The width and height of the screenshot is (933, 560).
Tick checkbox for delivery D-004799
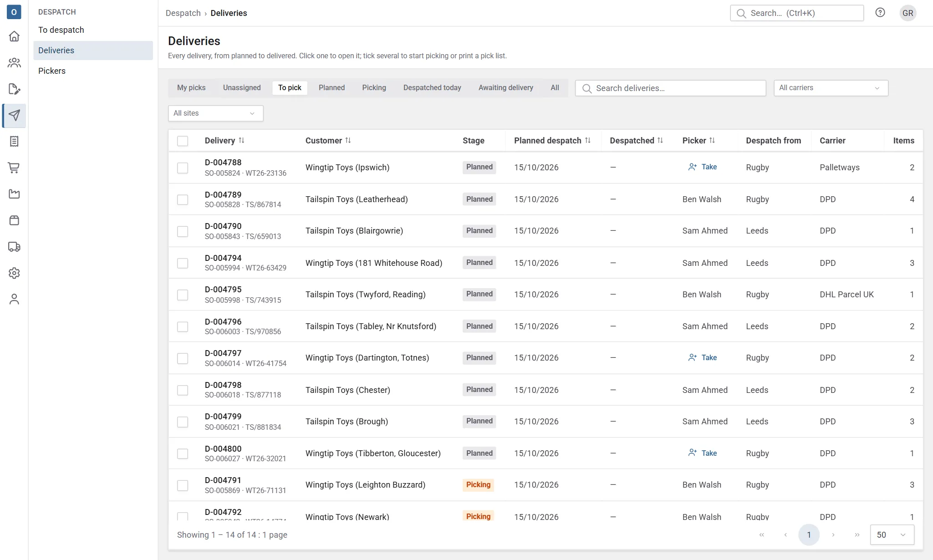click(x=183, y=422)
